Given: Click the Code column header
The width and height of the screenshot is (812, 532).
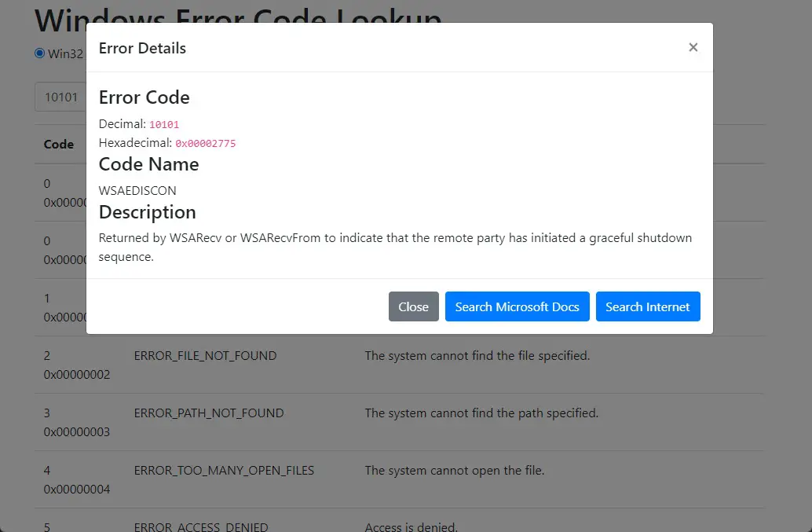Looking at the screenshot, I should 59,145.
